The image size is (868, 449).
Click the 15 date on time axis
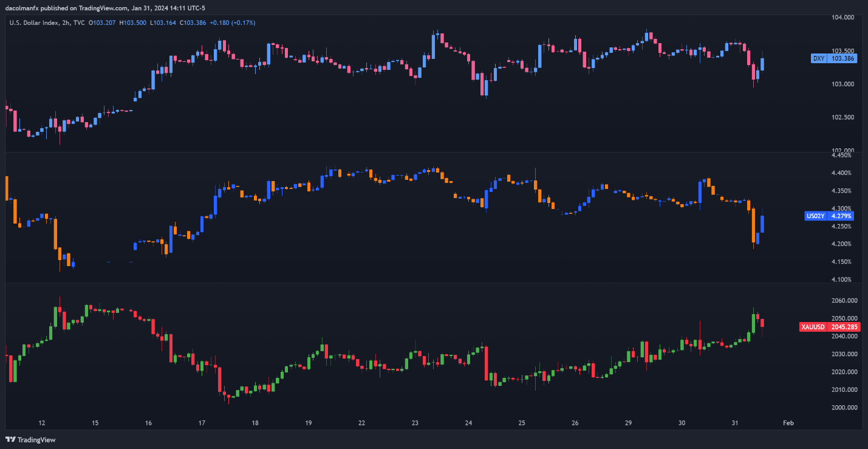pos(95,423)
